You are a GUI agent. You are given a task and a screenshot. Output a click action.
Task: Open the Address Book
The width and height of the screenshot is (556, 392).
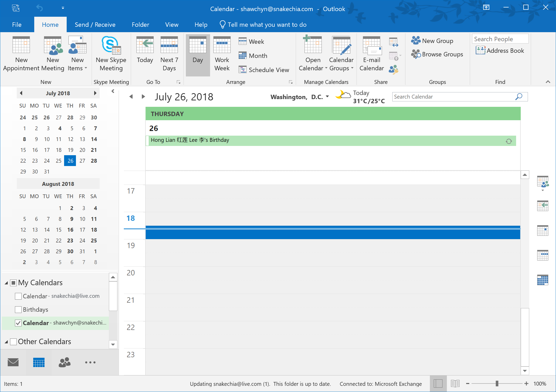500,51
